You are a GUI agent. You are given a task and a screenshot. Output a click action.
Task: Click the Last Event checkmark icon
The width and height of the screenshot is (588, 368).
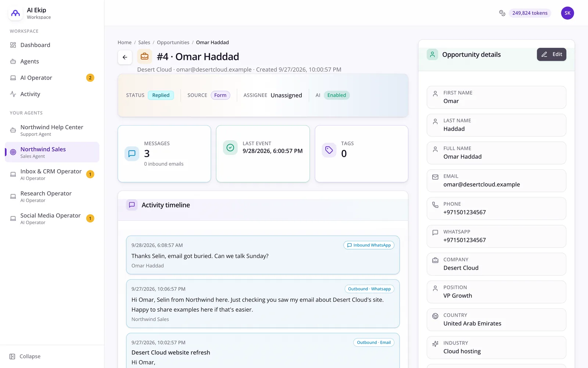230,148
